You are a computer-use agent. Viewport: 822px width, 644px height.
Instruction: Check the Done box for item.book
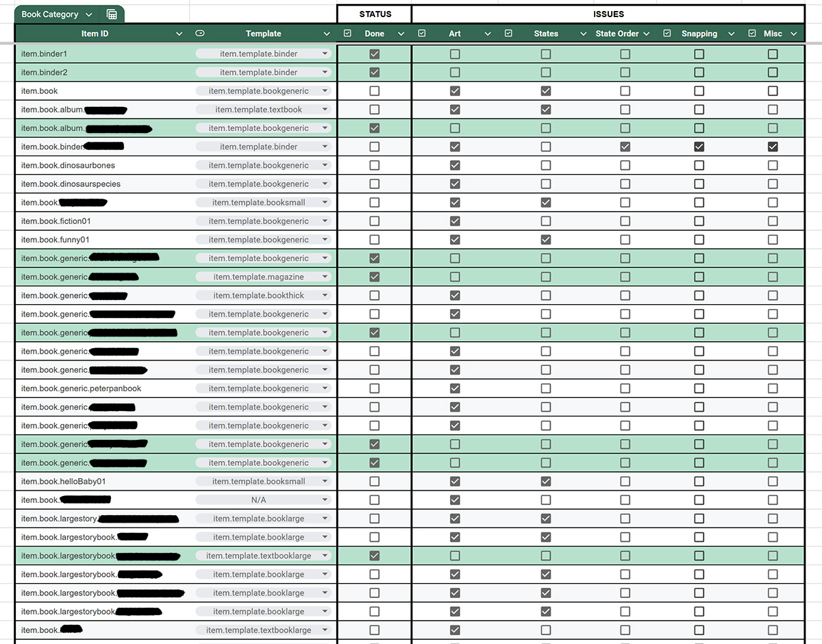(374, 91)
